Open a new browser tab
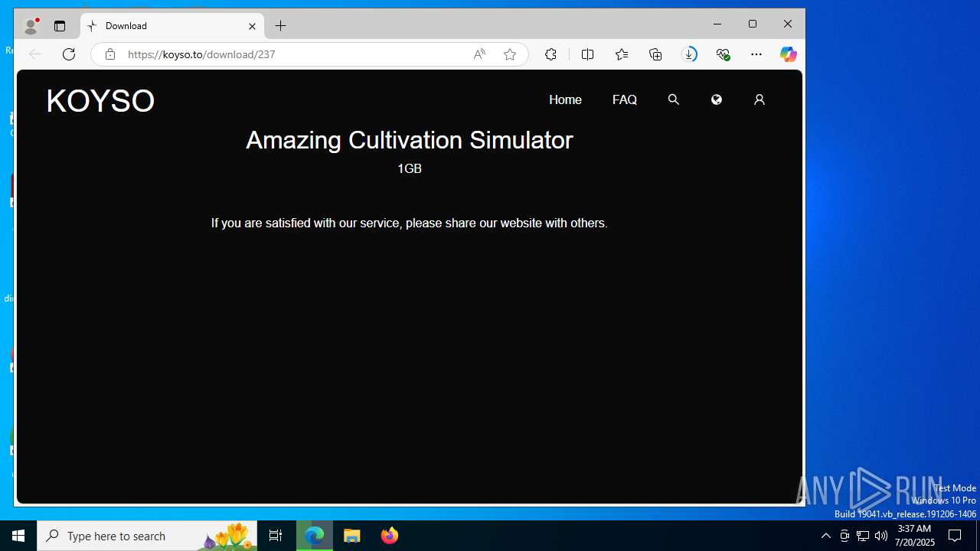Image resolution: width=980 pixels, height=551 pixels. click(x=281, y=26)
